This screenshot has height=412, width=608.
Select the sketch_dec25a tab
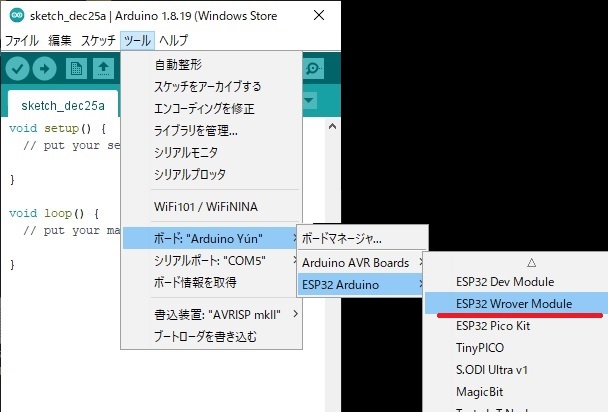click(63, 105)
